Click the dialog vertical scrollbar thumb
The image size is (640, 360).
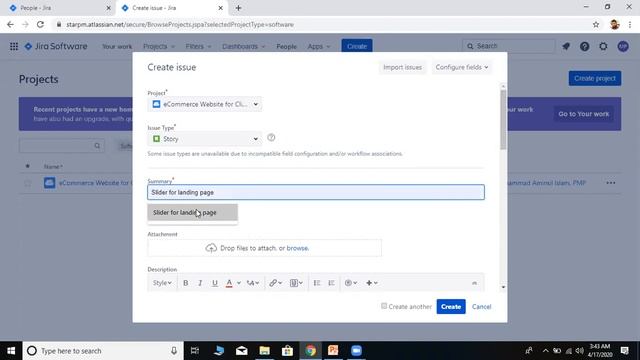[503, 119]
